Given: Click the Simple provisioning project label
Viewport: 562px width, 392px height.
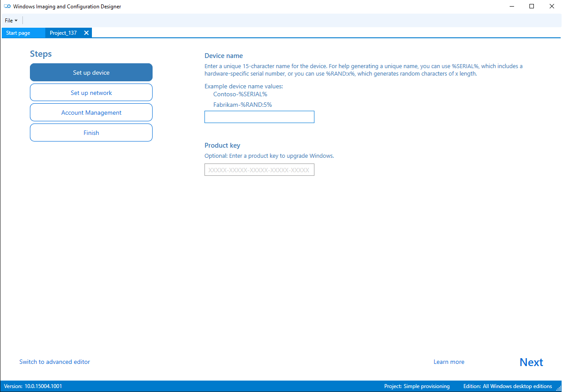Looking at the screenshot, I should tap(426, 386).
